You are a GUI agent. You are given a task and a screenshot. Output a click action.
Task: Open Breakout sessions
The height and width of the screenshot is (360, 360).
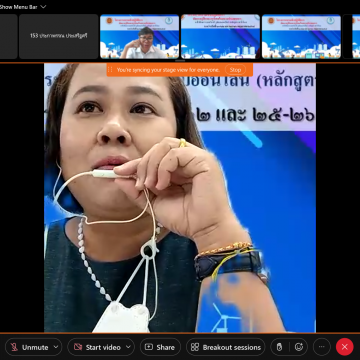[226, 347]
